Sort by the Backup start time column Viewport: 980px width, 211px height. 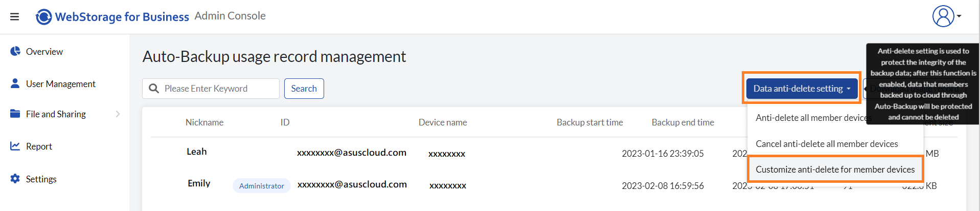(589, 122)
